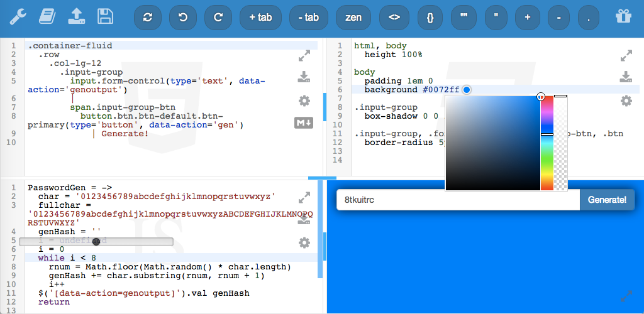
Task: Toggle Markdown icon in HTML pane
Action: click(x=304, y=122)
